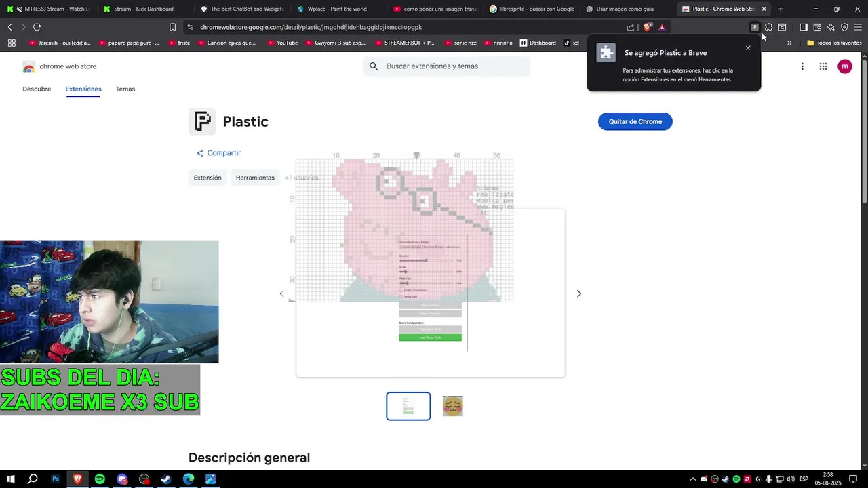Click the Brave VPN shield icon
The width and height of the screenshot is (868, 488).
[844, 27]
